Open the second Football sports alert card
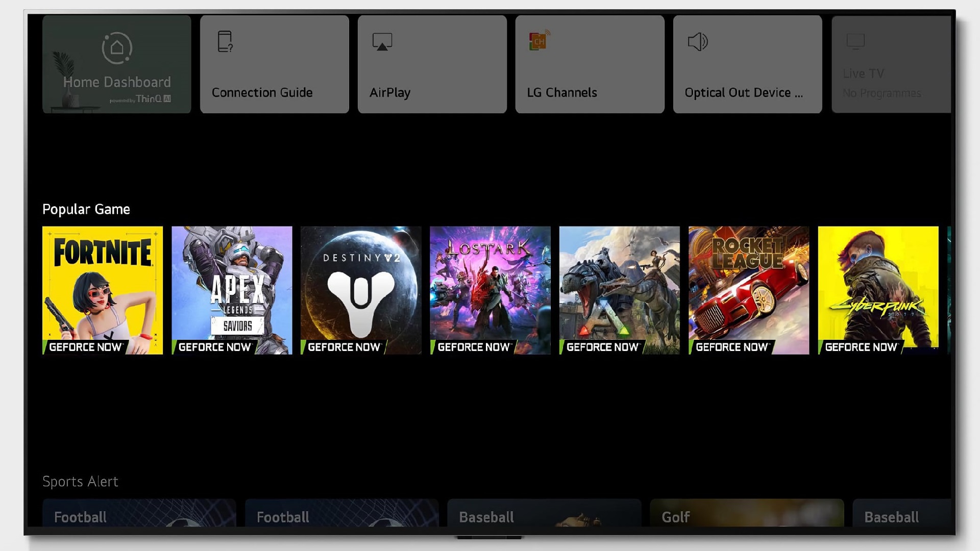The width and height of the screenshot is (980, 551). point(342,513)
